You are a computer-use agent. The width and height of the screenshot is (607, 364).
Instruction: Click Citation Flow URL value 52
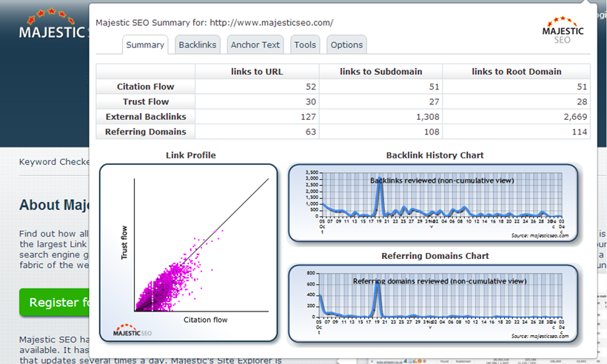coord(311,87)
